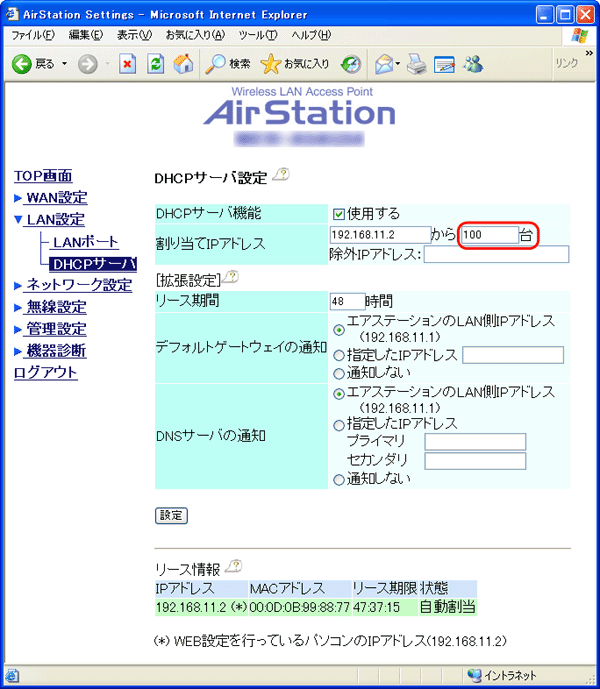Click the リース期間 field showing 48
This screenshot has height=689, width=600.
point(347,301)
